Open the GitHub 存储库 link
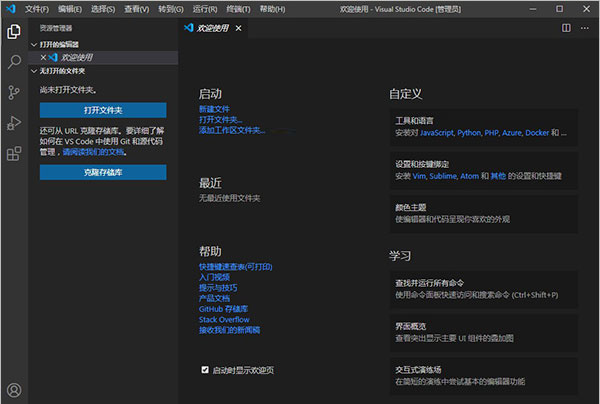Viewport: 600px width, 404px height. point(223,309)
